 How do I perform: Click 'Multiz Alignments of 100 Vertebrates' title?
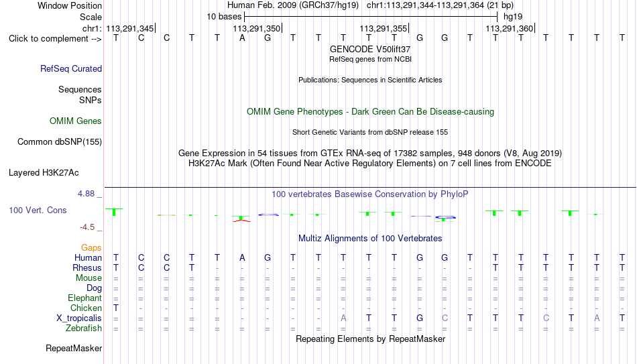click(370, 239)
